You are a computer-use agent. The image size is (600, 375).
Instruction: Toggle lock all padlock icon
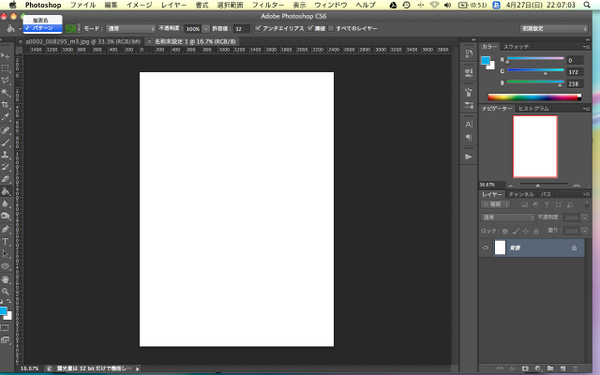tap(536, 231)
